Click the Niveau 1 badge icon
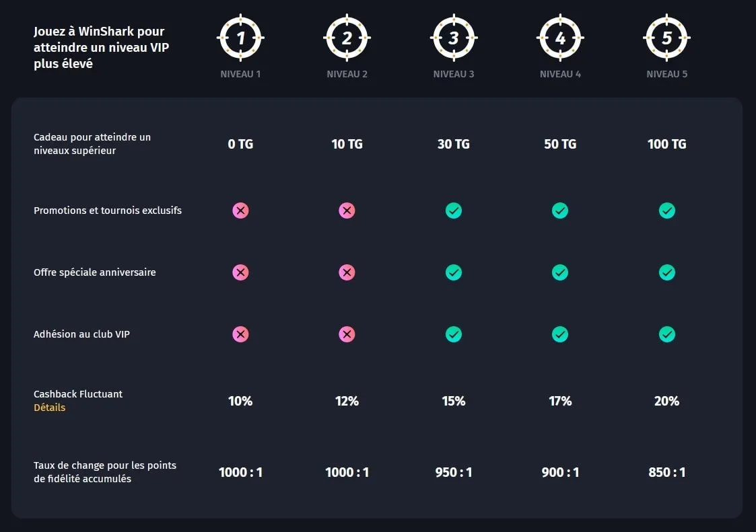The width and height of the screenshot is (756, 532). 240,38
